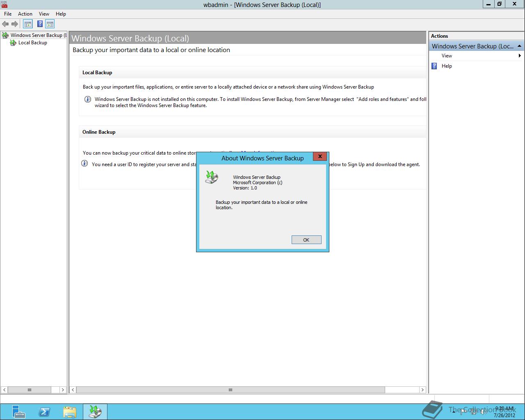Click the main pane horizontal scrollbar thumb
The image size is (525, 420).
click(x=231, y=390)
